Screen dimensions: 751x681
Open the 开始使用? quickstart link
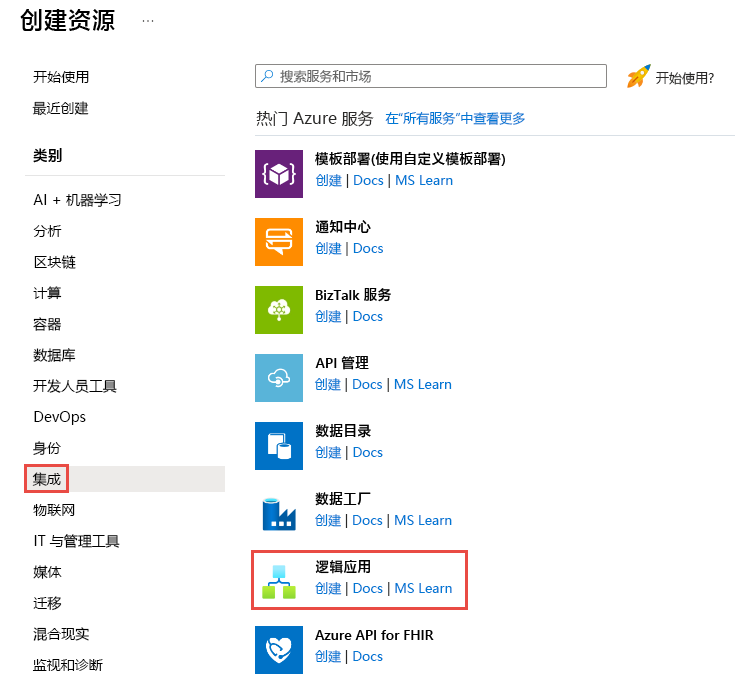[684, 78]
